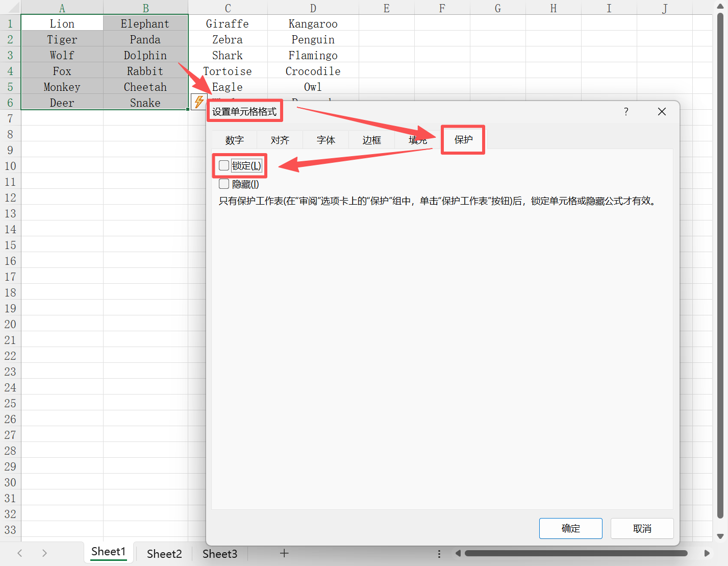Image resolution: width=728 pixels, height=566 pixels.
Task: Select the Flamingo cell
Action: point(313,55)
